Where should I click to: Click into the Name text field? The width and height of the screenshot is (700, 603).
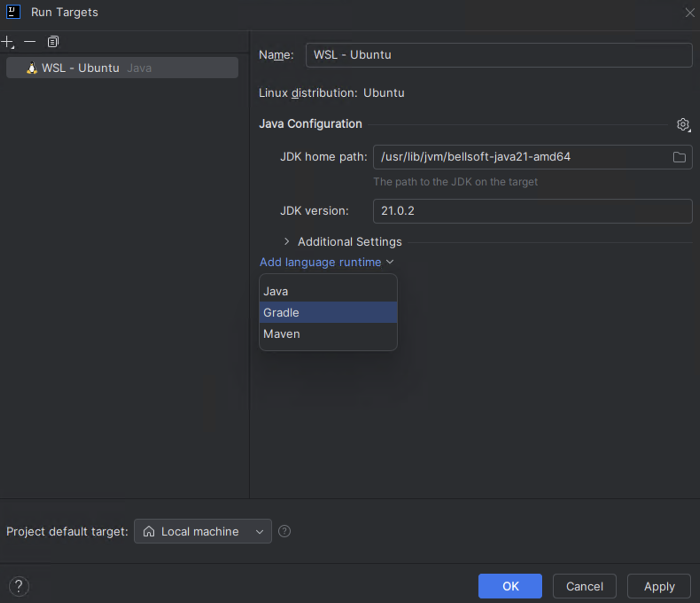[x=498, y=55]
